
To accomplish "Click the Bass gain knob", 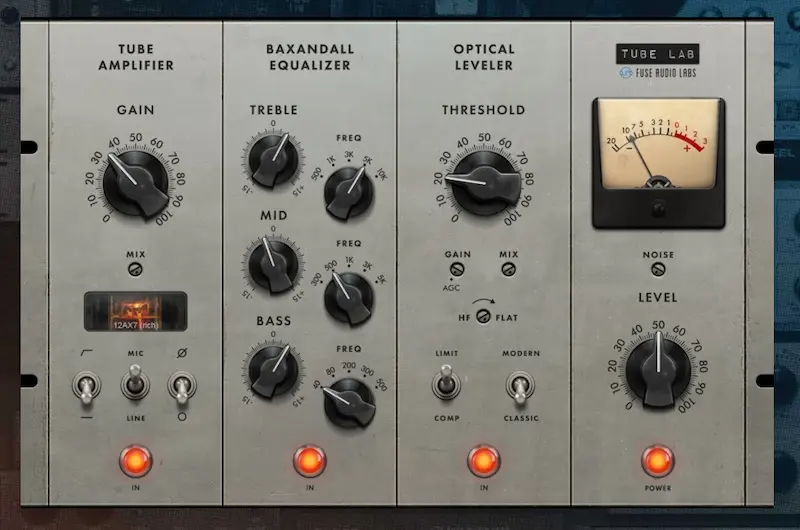I will (x=272, y=367).
